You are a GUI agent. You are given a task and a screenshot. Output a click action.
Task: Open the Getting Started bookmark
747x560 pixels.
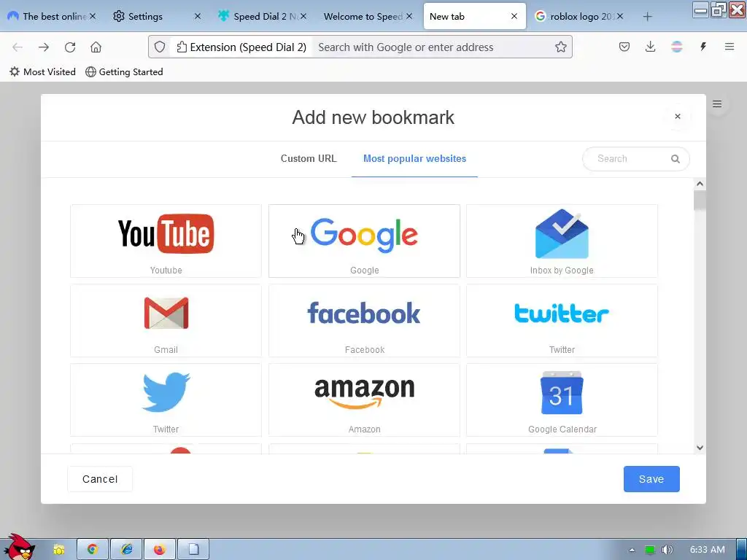click(124, 72)
